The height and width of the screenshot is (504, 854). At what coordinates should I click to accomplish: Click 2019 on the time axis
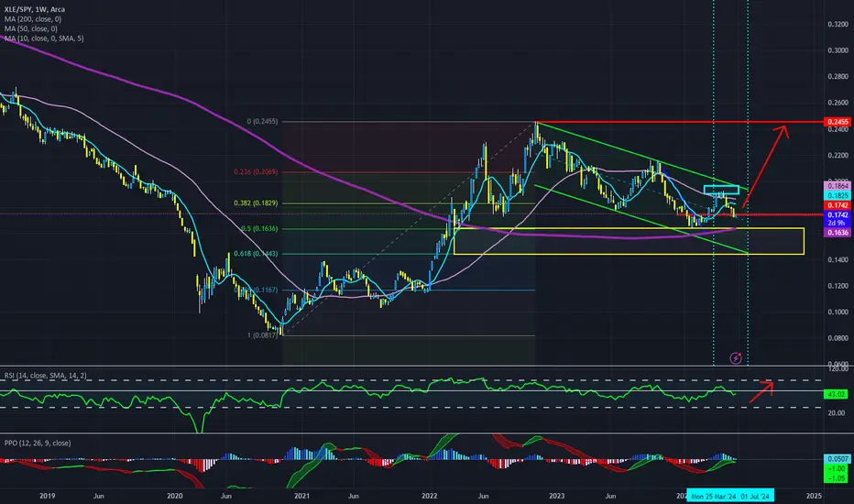48,496
